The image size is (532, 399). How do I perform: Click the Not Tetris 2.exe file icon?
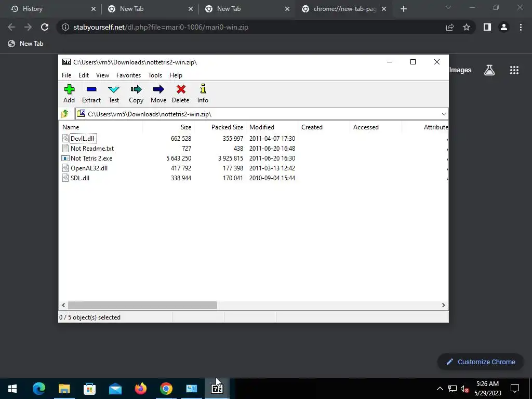click(65, 158)
